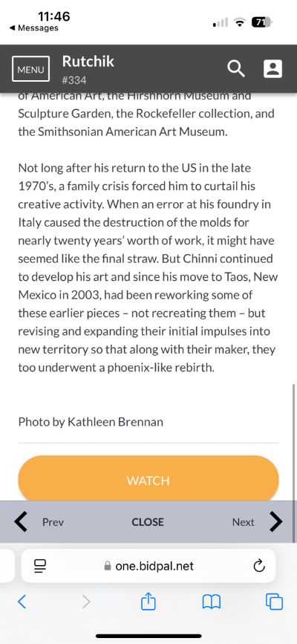
Task: Return to Messages via the status bar
Action: tap(33, 28)
